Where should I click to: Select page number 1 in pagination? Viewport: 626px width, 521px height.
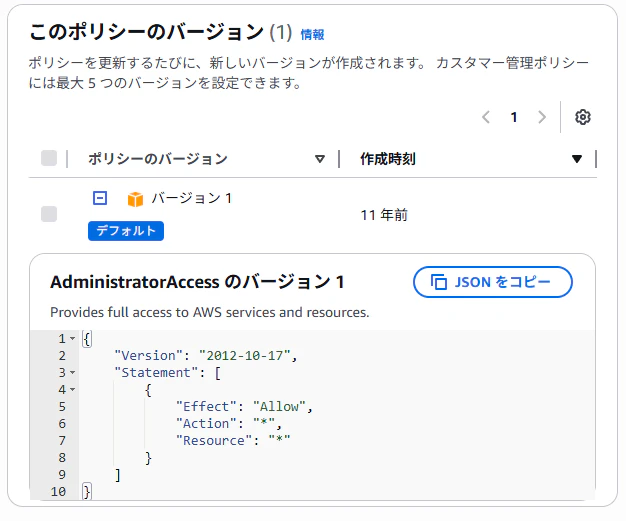click(x=514, y=117)
